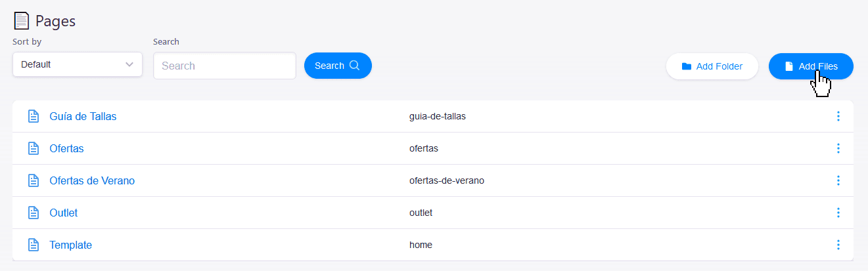The width and height of the screenshot is (868, 271).
Task: Focus the Search text field
Action: pyautogui.click(x=224, y=66)
